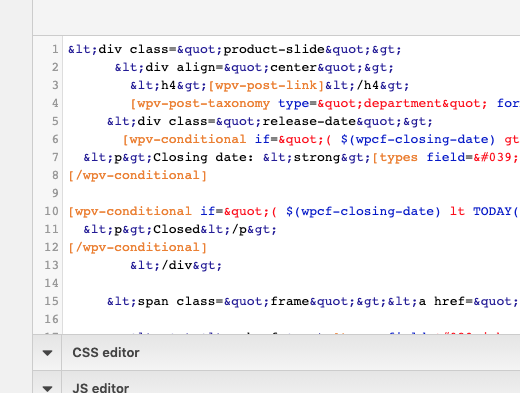
Task: Select the [wpv-post-link] shortcode on line 3
Action: (x=266, y=86)
